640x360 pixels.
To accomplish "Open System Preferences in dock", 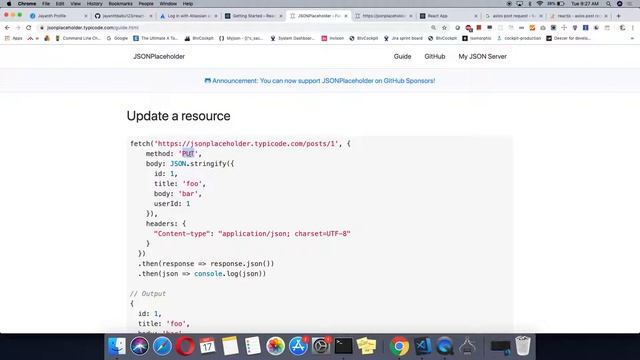I will pos(321,346).
